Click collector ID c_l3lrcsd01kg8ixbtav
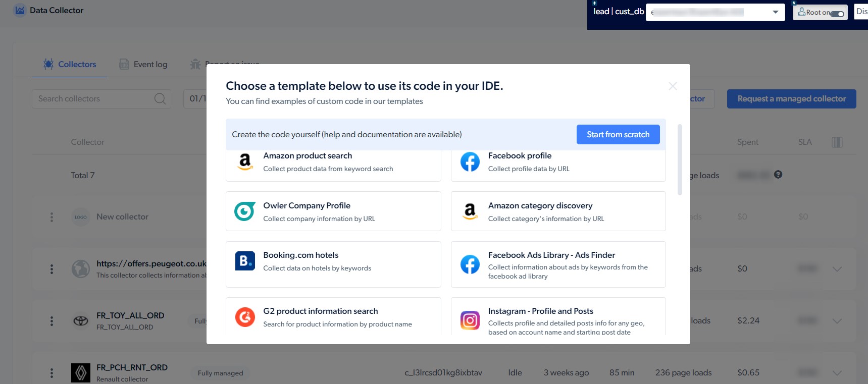 point(443,373)
